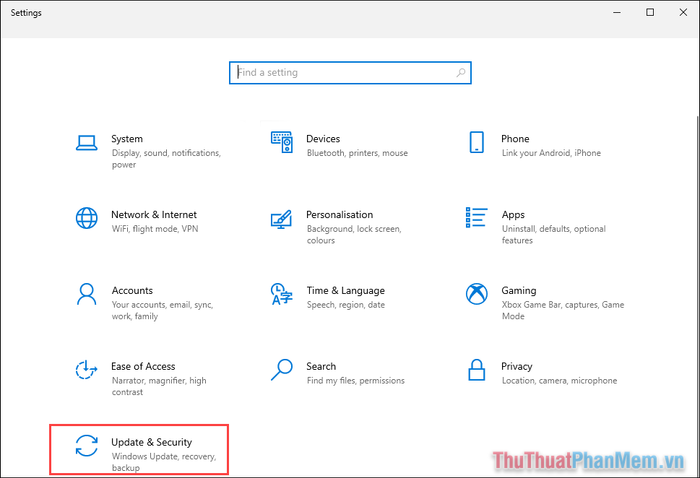This screenshot has width=700, height=478.
Task: Click 'WiFi, flight mode, VPN' description
Action: (154, 229)
